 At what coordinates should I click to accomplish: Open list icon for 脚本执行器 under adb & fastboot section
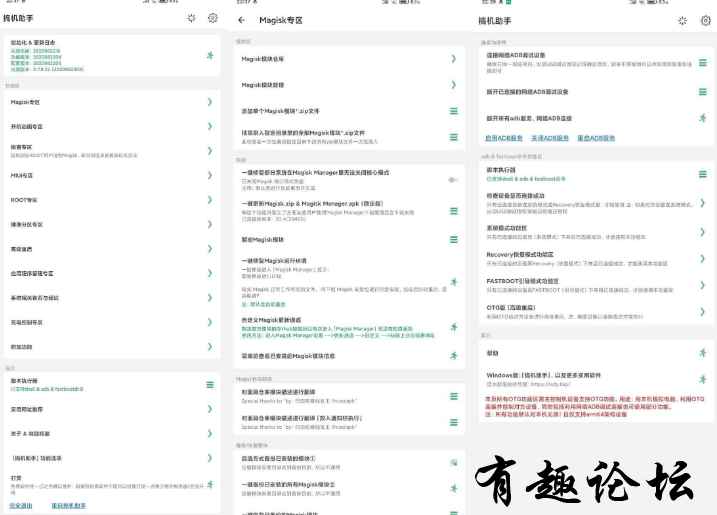[x=703, y=174]
